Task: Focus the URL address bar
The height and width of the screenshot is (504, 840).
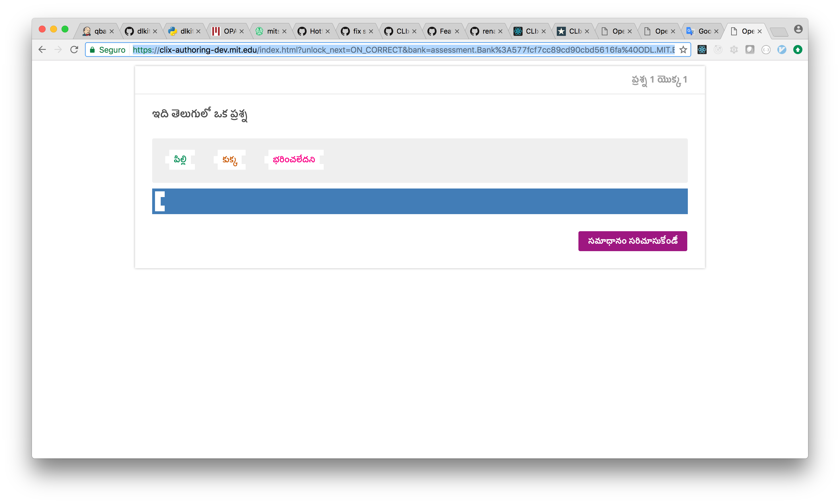Action: (x=403, y=50)
